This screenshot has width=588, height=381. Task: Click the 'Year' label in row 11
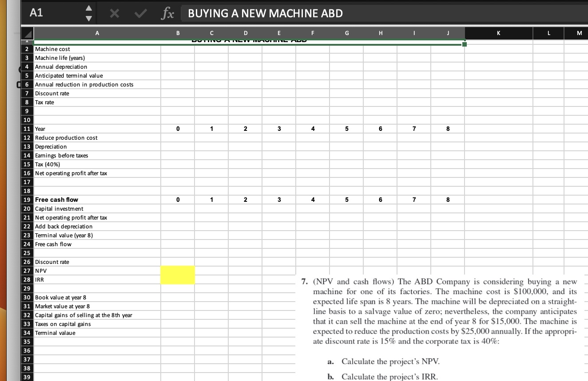97,129
